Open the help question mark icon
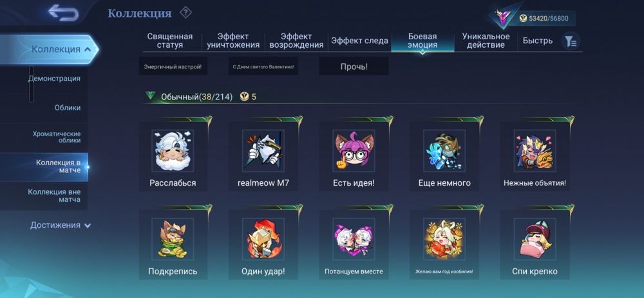The width and height of the screenshot is (644, 298). click(x=185, y=13)
